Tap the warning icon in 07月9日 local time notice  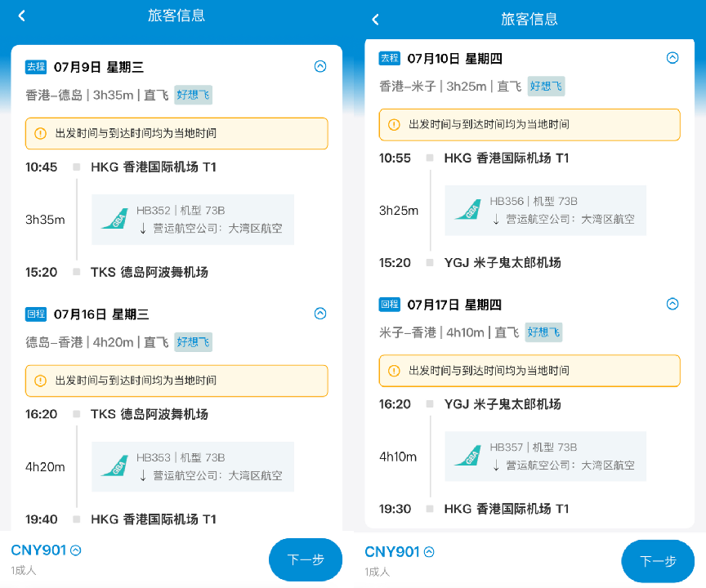coord(41,134)
